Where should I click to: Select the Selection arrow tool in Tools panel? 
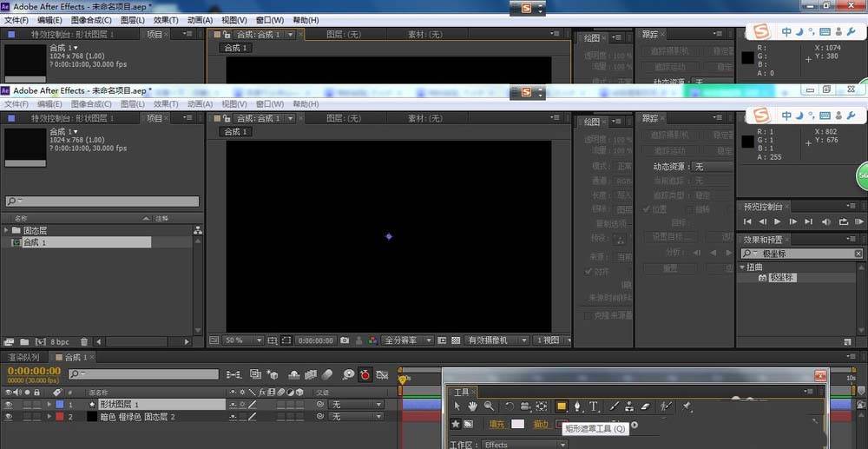coord(457,406)
